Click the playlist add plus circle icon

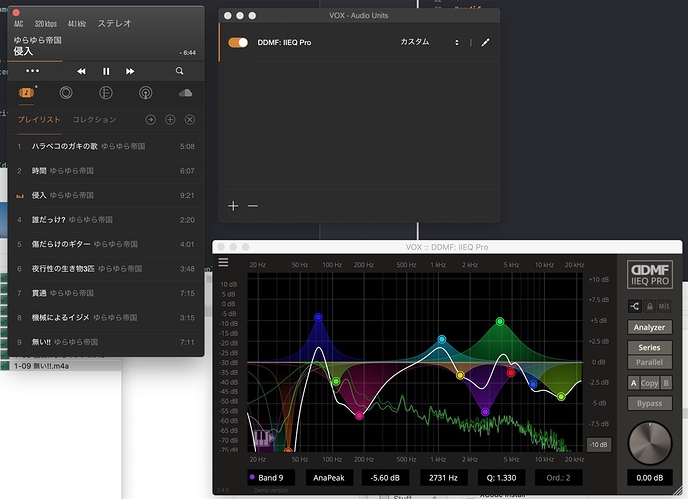[x=170, y=119]
